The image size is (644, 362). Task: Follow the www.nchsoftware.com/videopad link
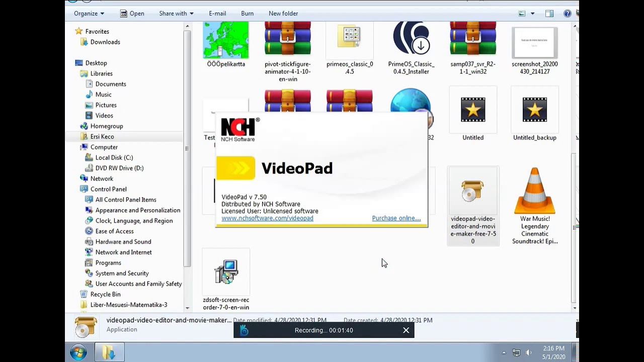(267, 218)
